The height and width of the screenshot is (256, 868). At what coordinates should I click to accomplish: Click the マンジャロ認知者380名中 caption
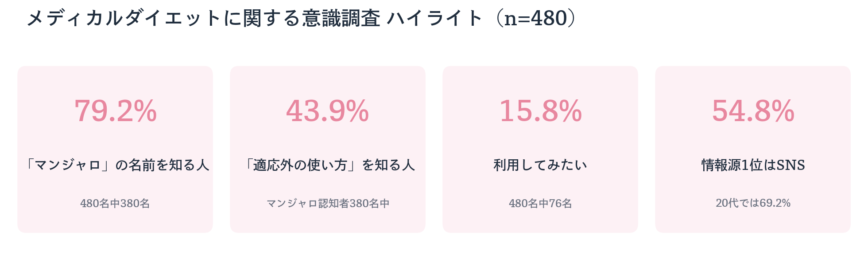click(328, 203)
